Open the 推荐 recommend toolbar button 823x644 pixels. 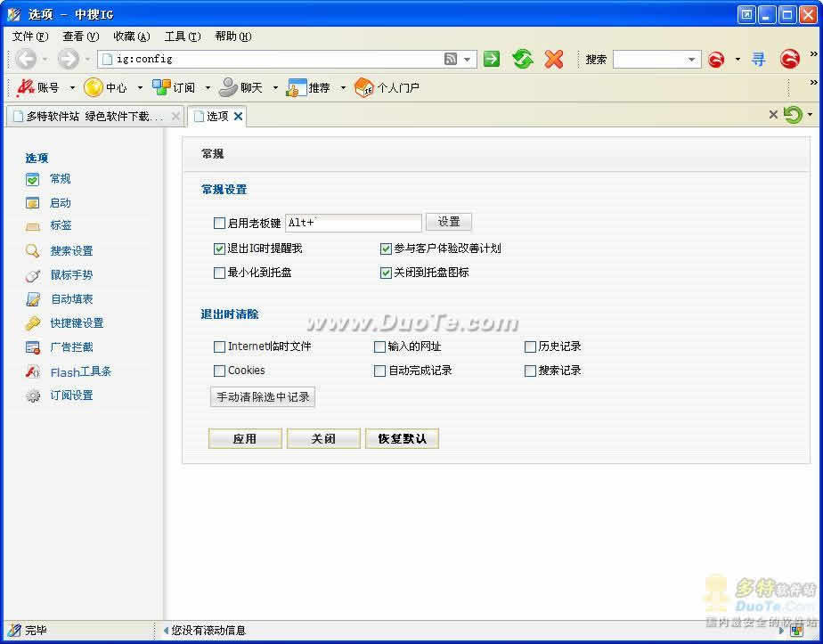click(x=308, y=87)
